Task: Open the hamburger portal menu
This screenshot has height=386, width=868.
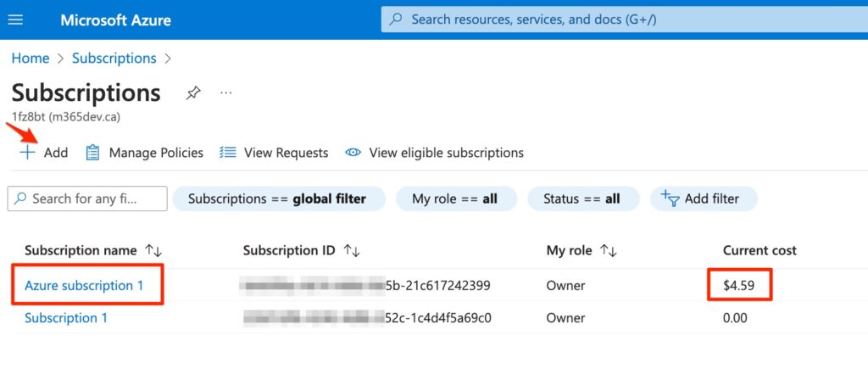Action: [x=16, y=20]
